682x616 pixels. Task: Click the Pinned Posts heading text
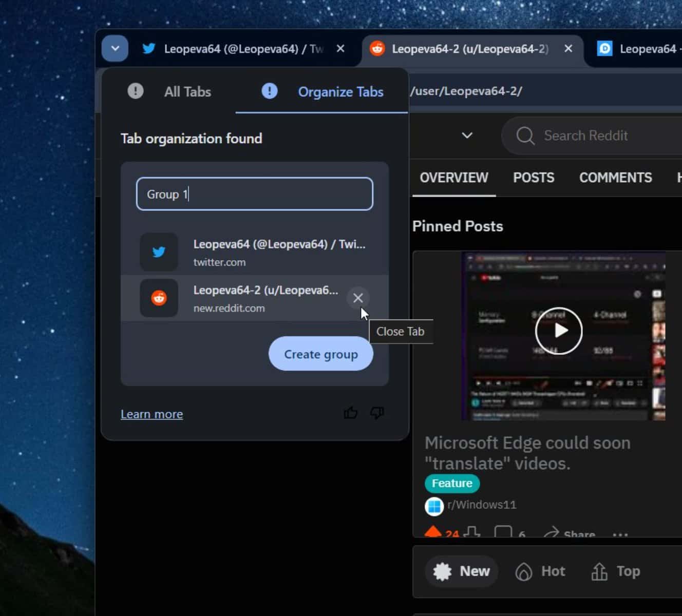tap(458, 226)
